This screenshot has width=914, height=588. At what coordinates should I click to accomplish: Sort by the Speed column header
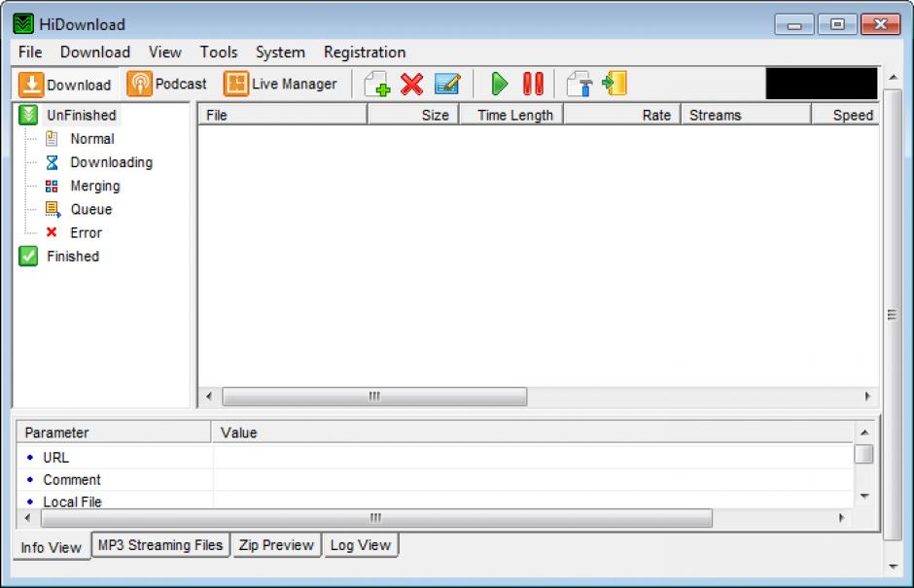click(x=846, y=115)
